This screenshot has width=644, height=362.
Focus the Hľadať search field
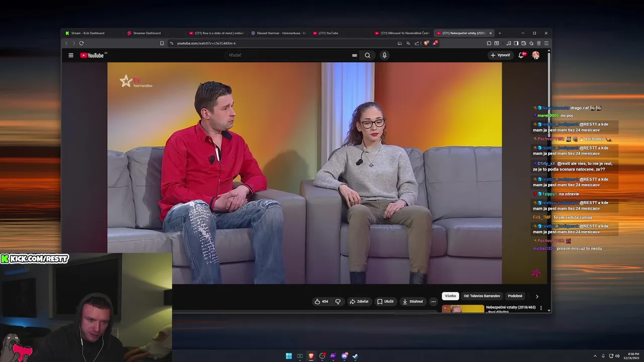click(289, 55)
